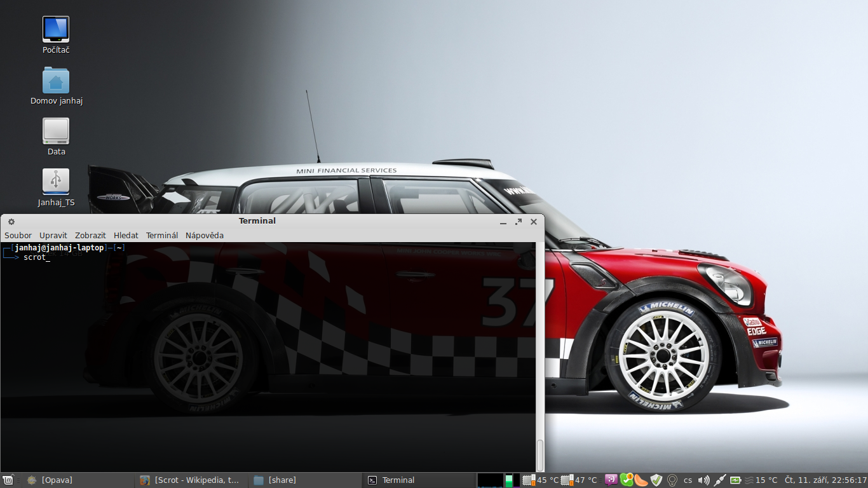
Task: Open the Data drive desktop icon
Action: [x=56, y=137]
